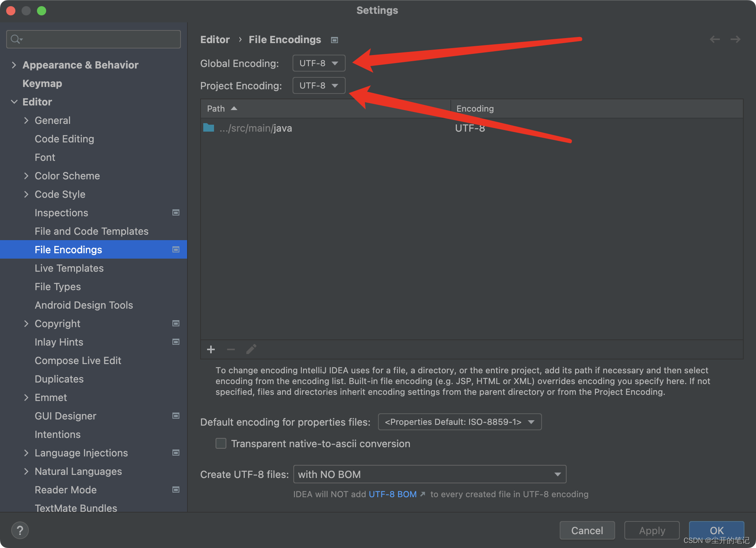The height and width of the screenshot is (548, 756).
Task: Click the edit path entry pencil icon
Action: pyautogui.click(x=251, y=349)
